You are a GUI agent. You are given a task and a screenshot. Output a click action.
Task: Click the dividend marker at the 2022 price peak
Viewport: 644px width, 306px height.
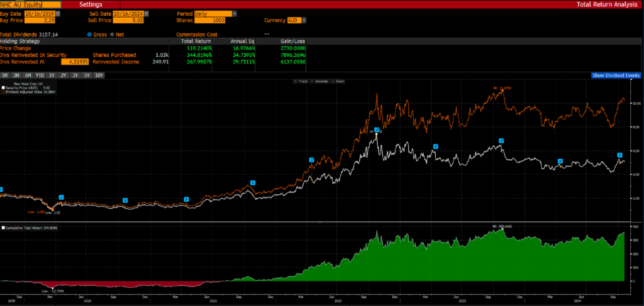[x=377, y=130]
